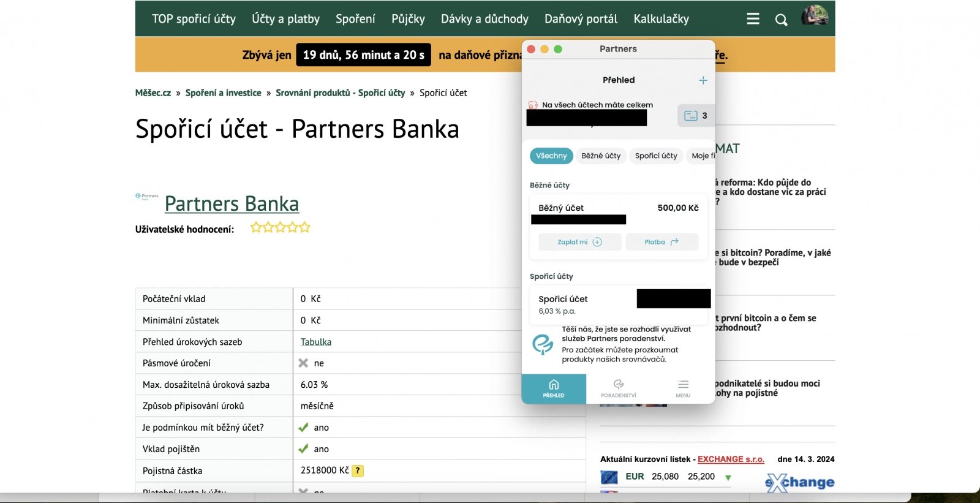Image resolution: width=980 pixels, height=503 pixels.
Task: Click EXCHANGE s.r.o. link
Action: (x=731, y=459)
